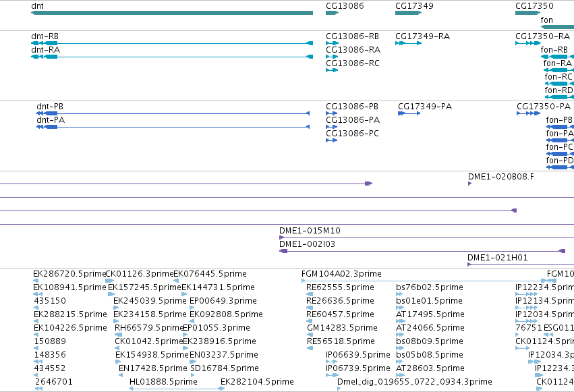
Task: Click EST EK108941.5prime
Action: tap(38, 294)
